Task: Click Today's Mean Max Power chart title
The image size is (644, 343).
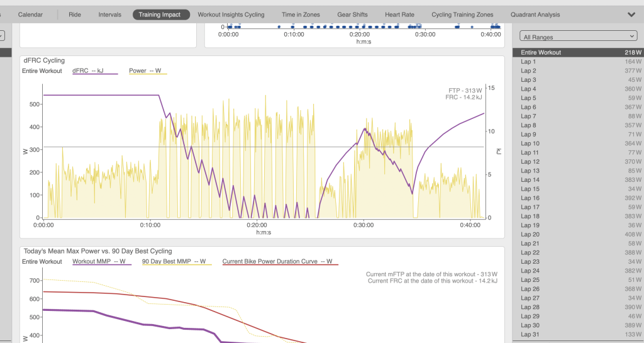Action: tap(97, 251)
